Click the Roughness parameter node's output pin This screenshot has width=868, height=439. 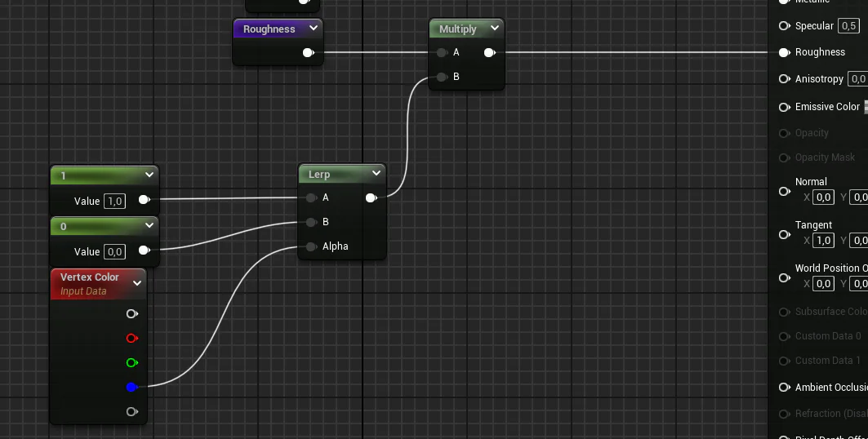click(308, 53)
